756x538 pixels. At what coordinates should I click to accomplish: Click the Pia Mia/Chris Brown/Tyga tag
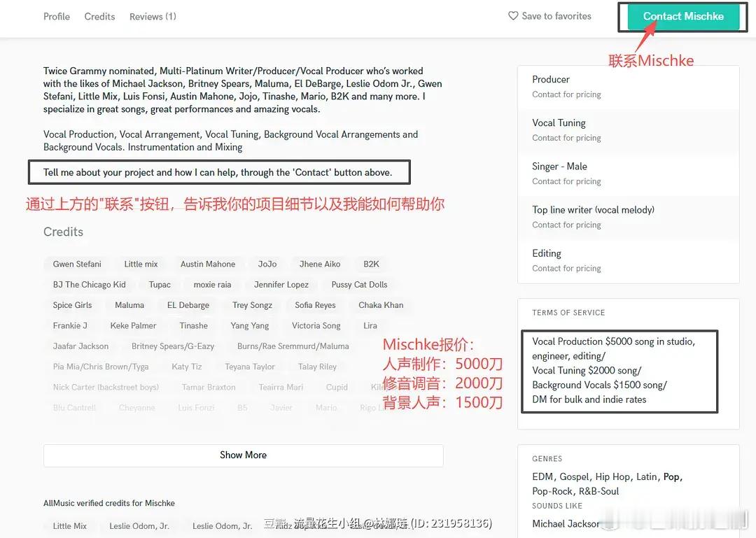(x=101, y=367)
